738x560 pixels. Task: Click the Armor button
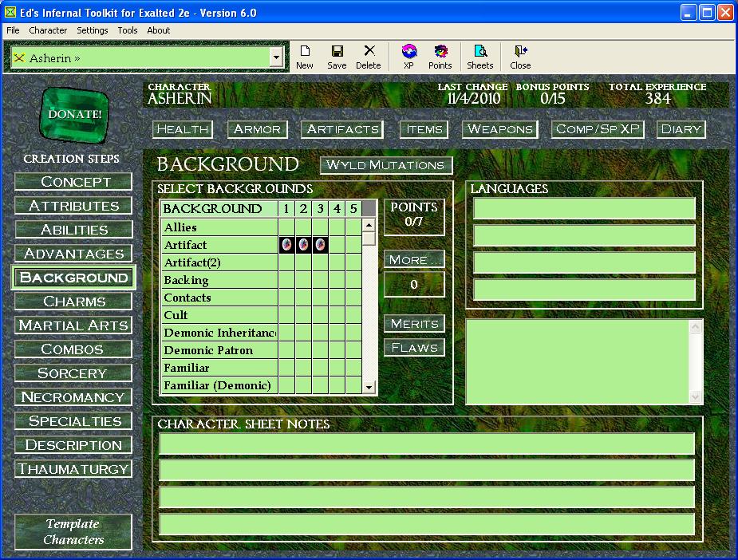coord(258,129)
